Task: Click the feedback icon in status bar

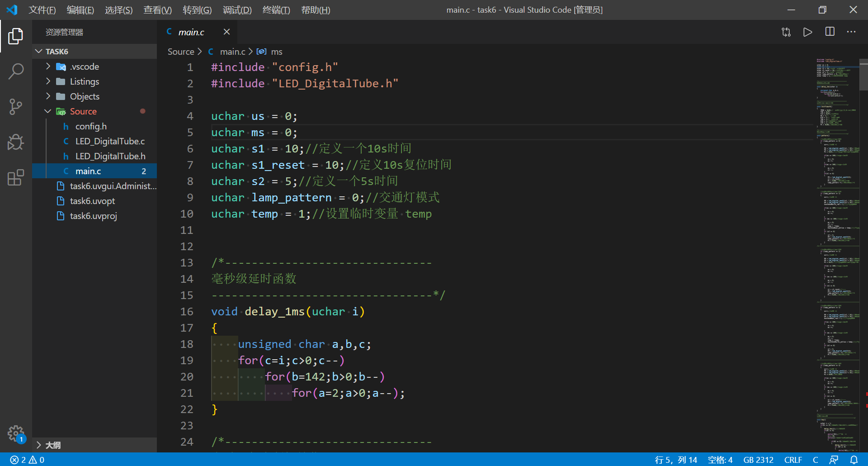Action: [x=834, y=460]
